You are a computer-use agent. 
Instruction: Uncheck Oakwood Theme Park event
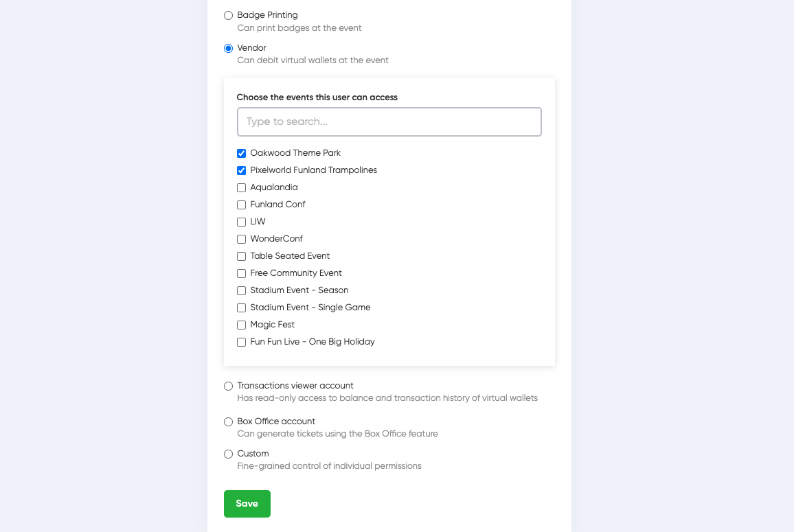241,153
